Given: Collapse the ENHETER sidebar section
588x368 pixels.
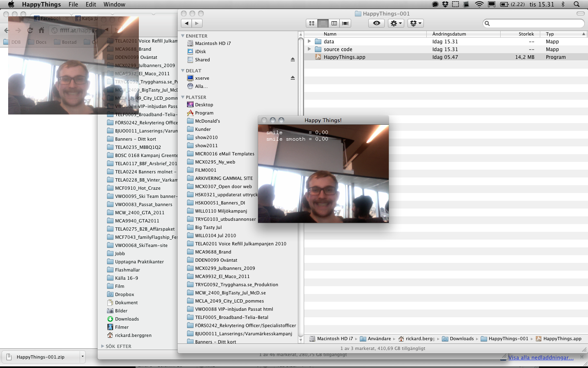Looking at the screenshot, I should (183, 36).
